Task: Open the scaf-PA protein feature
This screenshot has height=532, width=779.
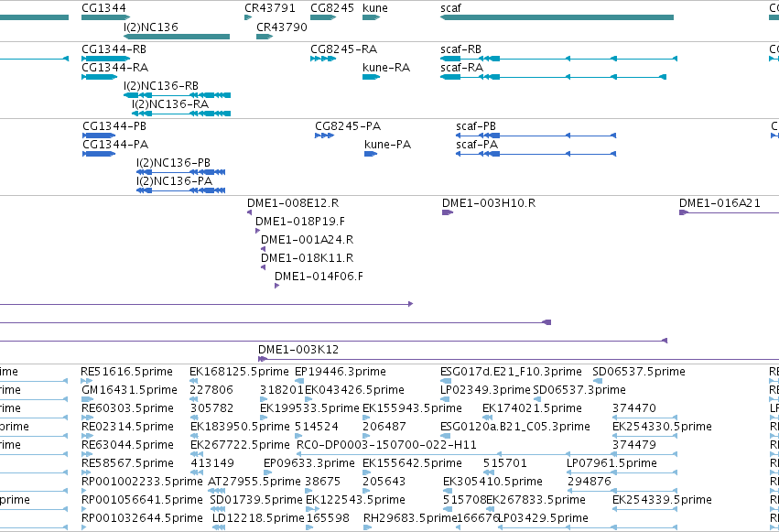Action: (x=536, y=154)
